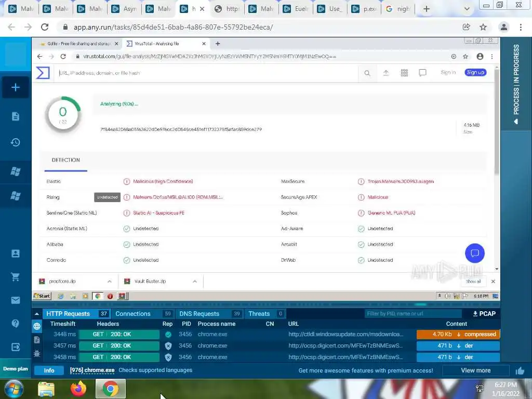
Task: Open the inner Chrome three-dot menu
Action: point(492,57)
